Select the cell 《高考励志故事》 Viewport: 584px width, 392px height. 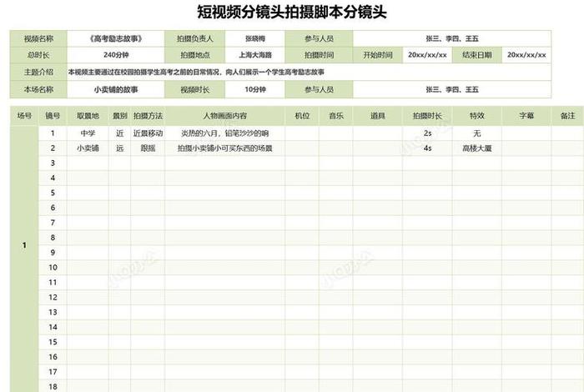[116, 38]
